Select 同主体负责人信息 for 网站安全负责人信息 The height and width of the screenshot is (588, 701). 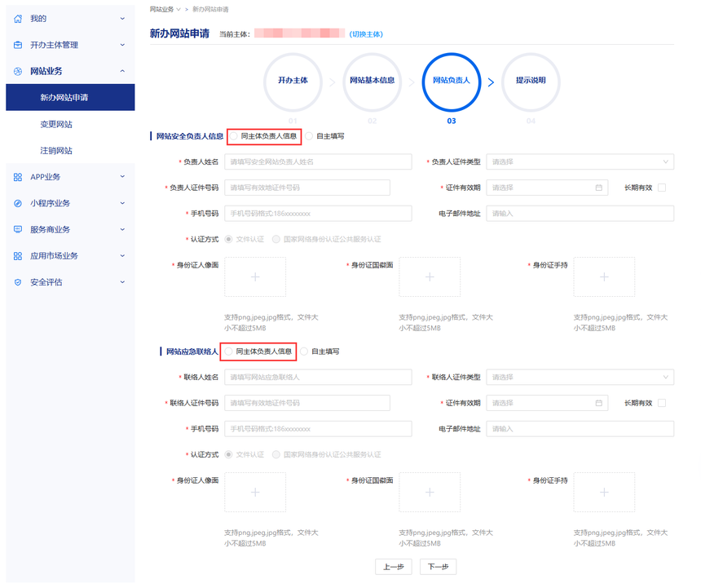pos(234,136)
